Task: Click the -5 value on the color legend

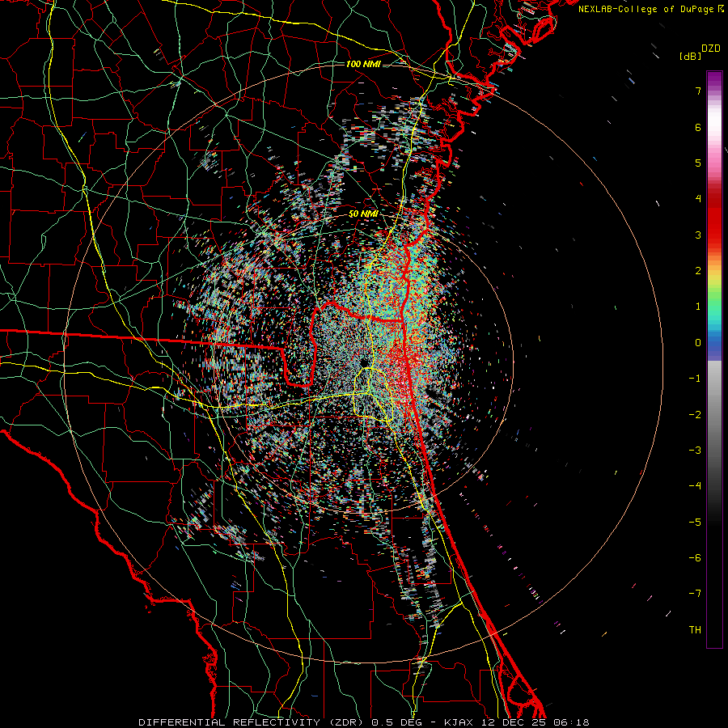Action: click(695, 522)
